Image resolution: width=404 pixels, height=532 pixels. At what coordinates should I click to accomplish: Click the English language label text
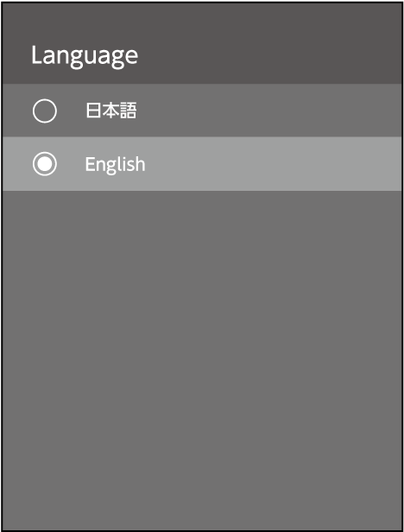coord(115,165)
